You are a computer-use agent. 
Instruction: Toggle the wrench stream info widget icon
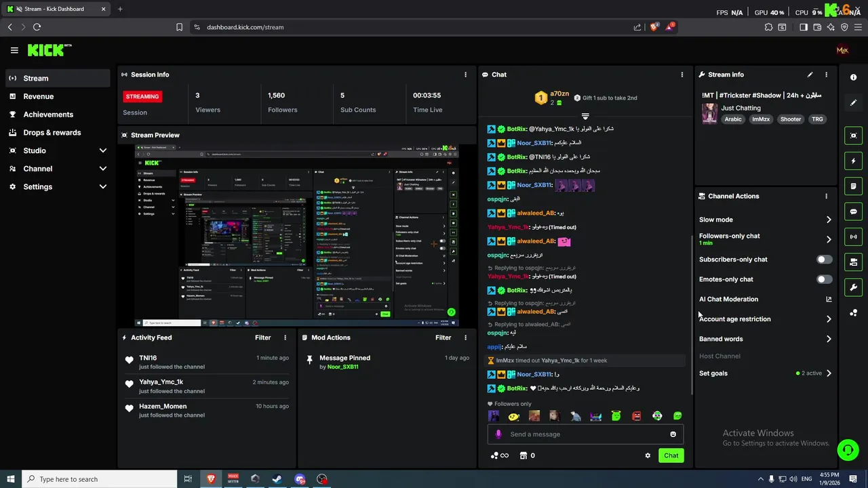click(854, 287)
